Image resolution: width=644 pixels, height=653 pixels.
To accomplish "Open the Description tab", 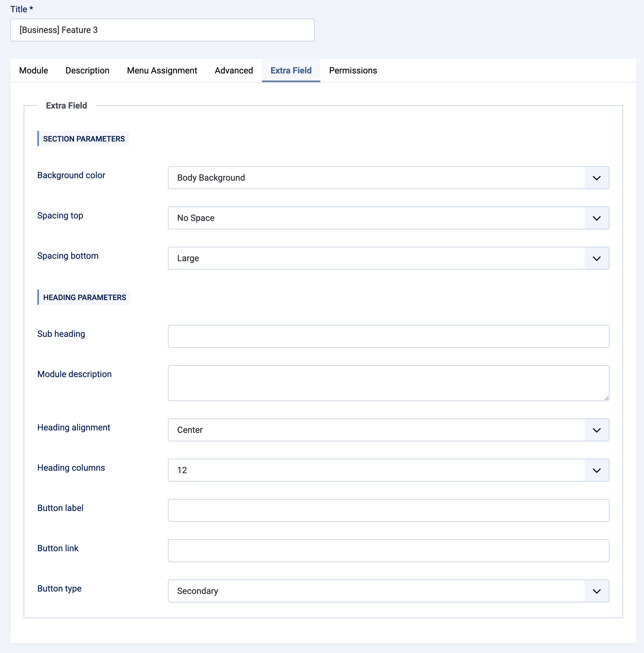I will (x=87, y=70).
